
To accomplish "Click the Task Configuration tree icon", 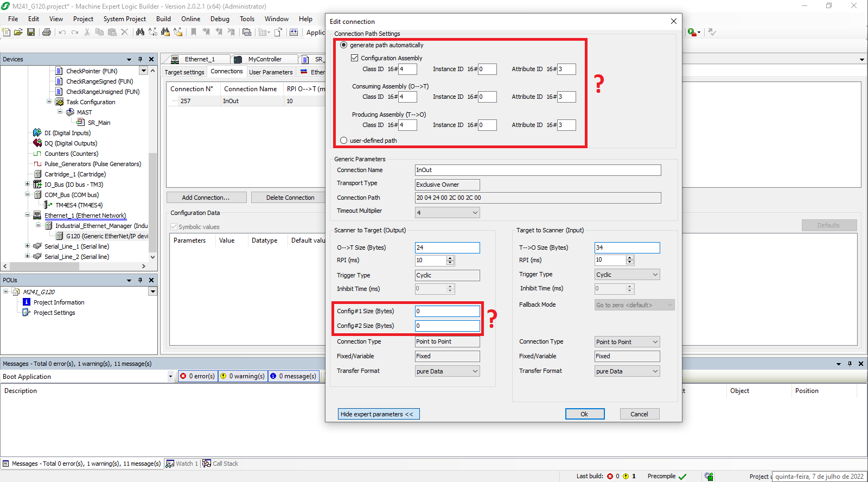I will [59, 102].
